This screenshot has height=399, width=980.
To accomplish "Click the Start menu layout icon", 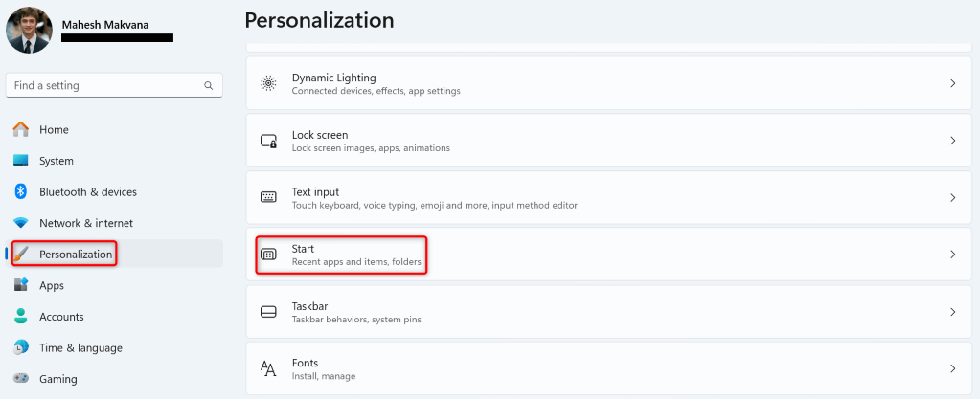I will click(x=269, y=255).
